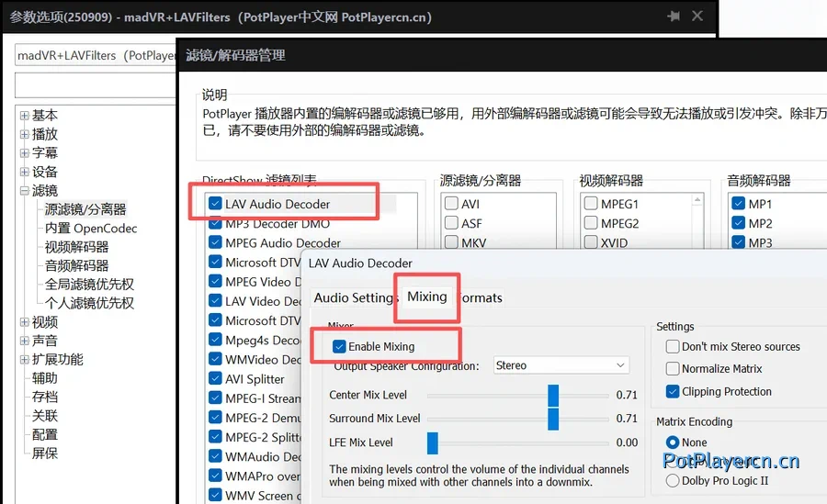
Task: Select 屏保 in settings tree
Action: click(44, 454)
